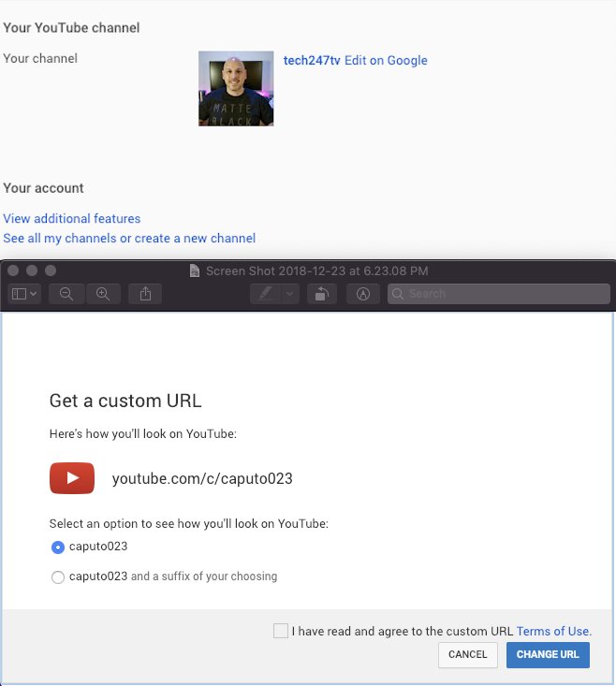This screenshot has width=616, height=686.
Task: Select the highlight pen tool
Action: point(266,294)
